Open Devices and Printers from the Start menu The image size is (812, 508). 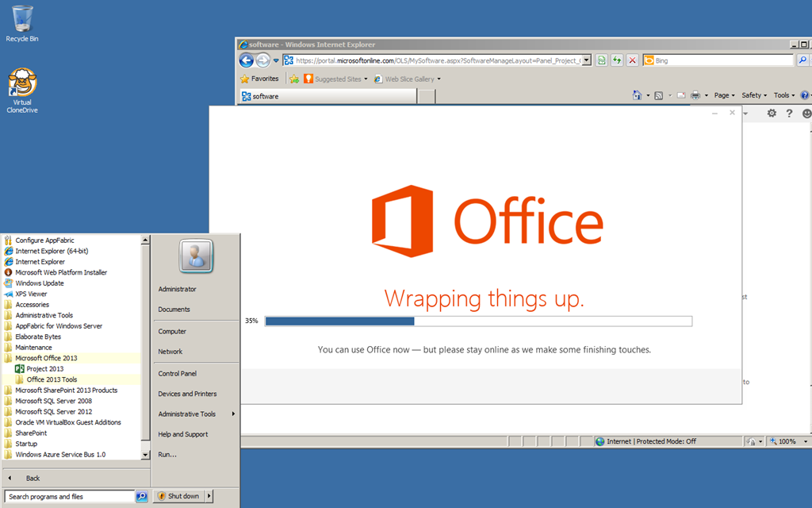coord(187,394)
